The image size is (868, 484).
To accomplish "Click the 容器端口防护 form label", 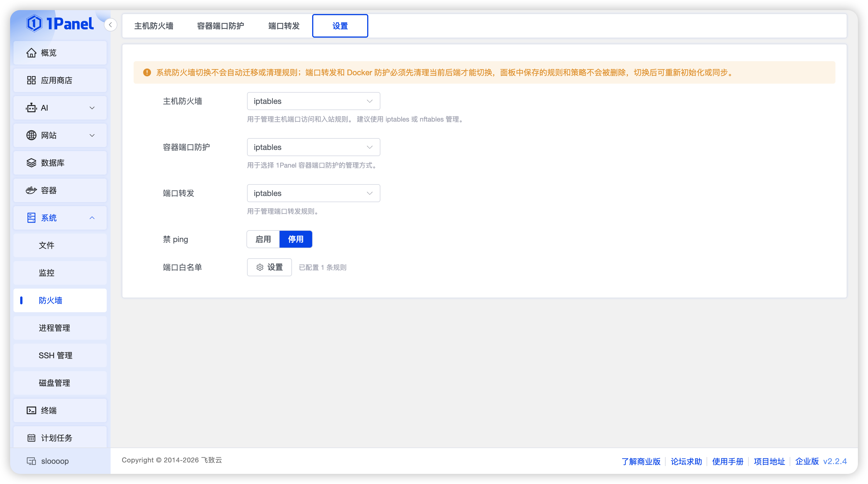I will click(186, 147).
